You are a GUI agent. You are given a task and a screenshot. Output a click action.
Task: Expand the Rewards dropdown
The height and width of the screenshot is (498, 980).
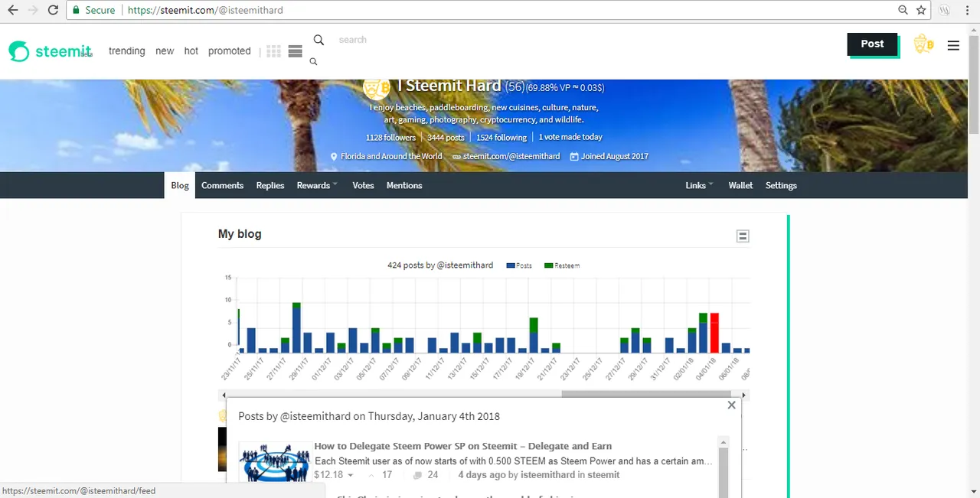coord(317,185)
